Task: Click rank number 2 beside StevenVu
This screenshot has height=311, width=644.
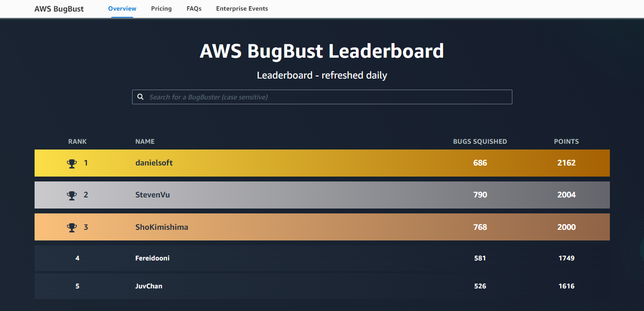Action: (x=86, y=195)
